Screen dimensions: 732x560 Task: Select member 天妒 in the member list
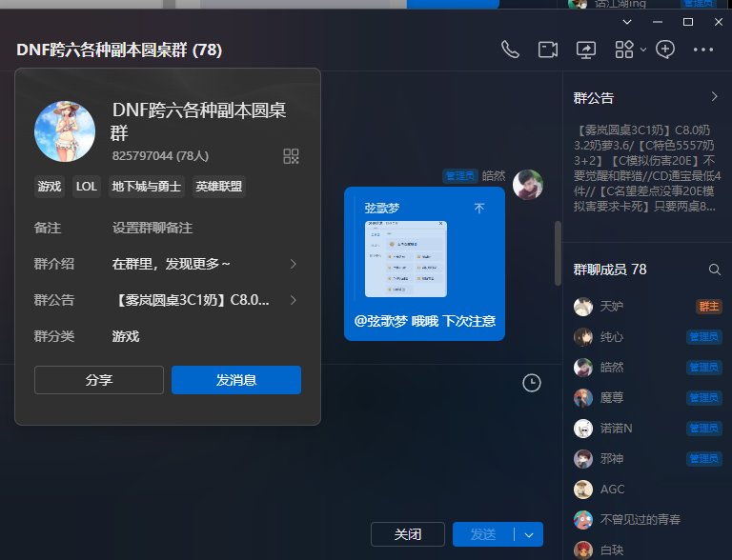tap(647, 307)
